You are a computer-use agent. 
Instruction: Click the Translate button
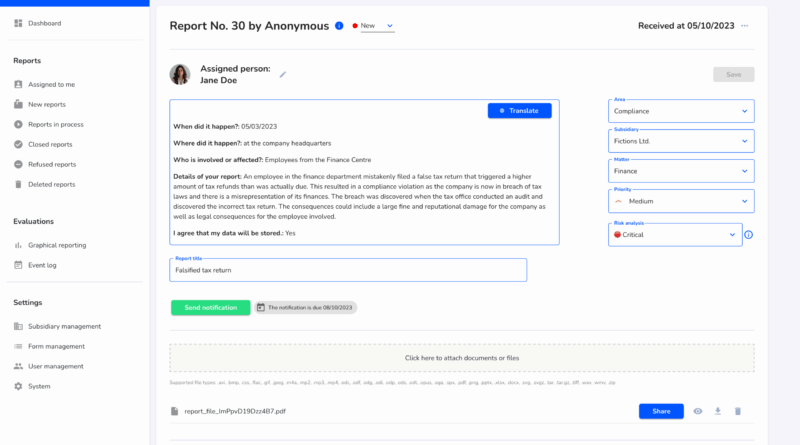(x=519, y=111)
